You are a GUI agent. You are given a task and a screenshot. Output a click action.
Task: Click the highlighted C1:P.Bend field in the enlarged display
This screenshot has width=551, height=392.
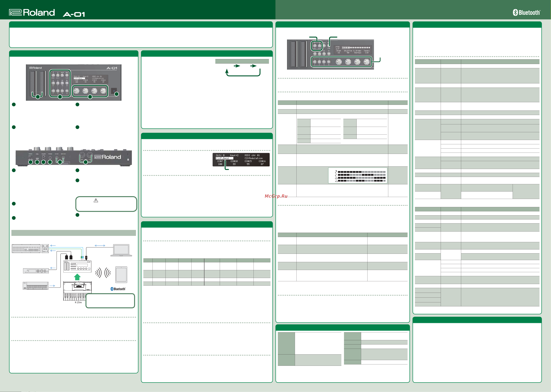tap(224, 158)
